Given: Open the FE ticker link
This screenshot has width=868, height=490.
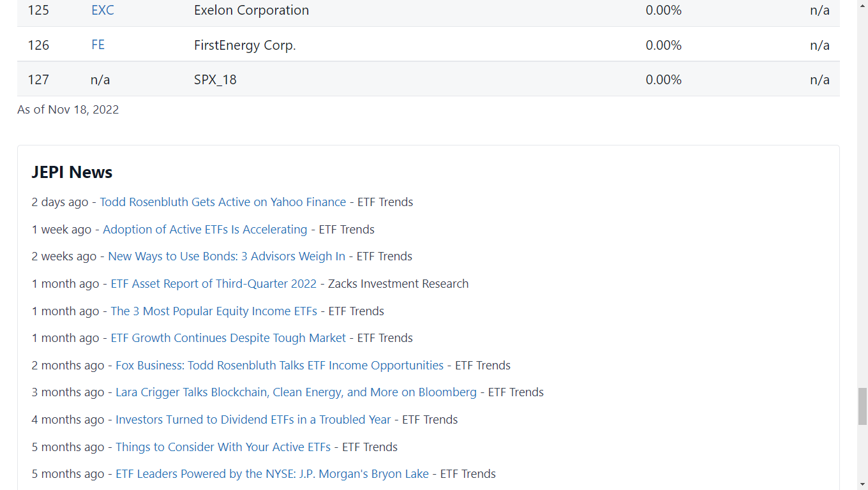Looking at the screenshot, I should click(x=98, y=45).
